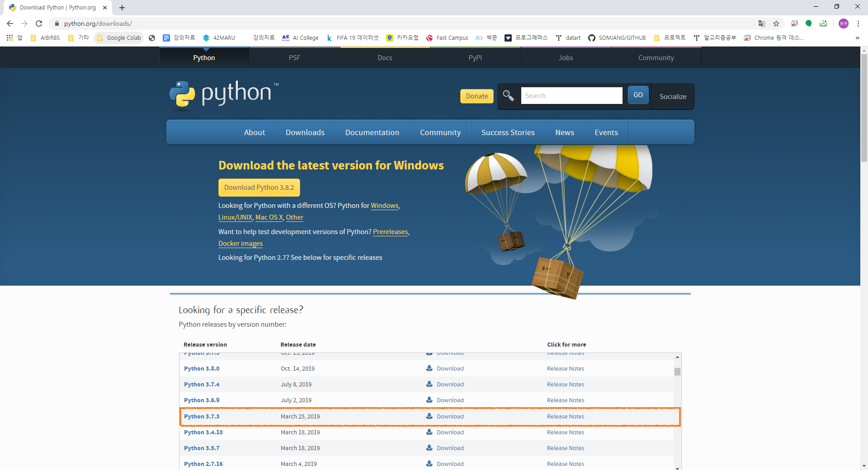This screenshot has height=470, width=868.
Task: Click the GO search button
Action: pyautogui.click(x=638, y=95)
